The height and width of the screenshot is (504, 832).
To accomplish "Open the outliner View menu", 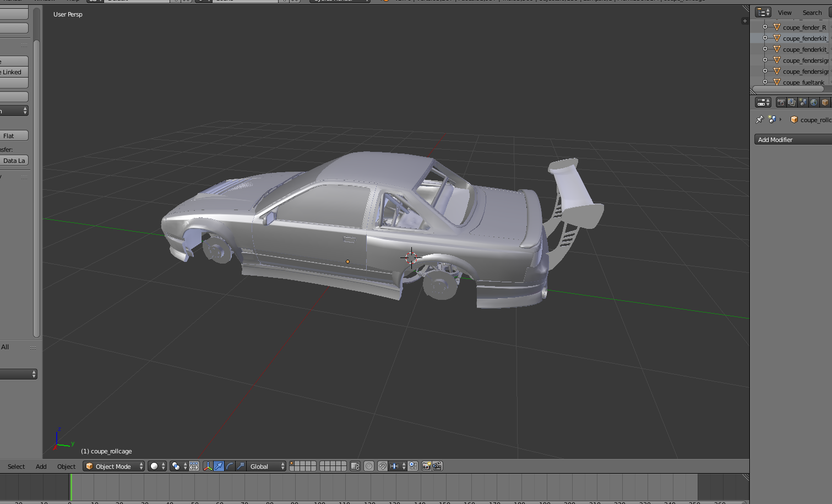I will point(785,13).
